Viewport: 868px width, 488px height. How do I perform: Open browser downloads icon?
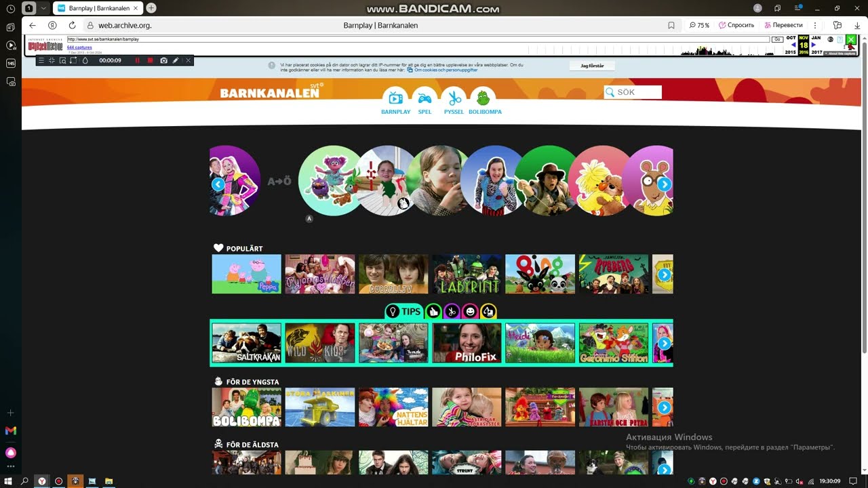(856, 25)
